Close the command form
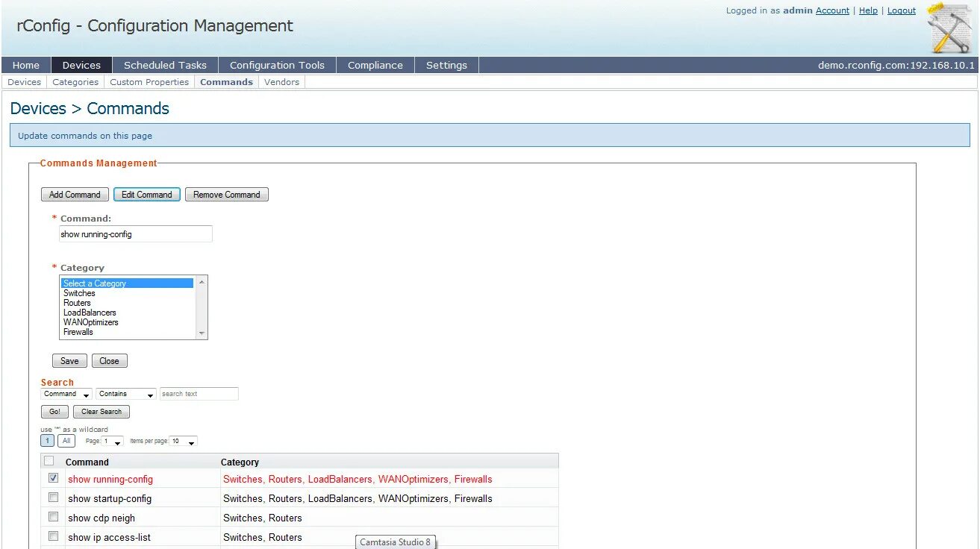This screenshot has height=549, width=980. pyautogui.click(x=109, y=361)
